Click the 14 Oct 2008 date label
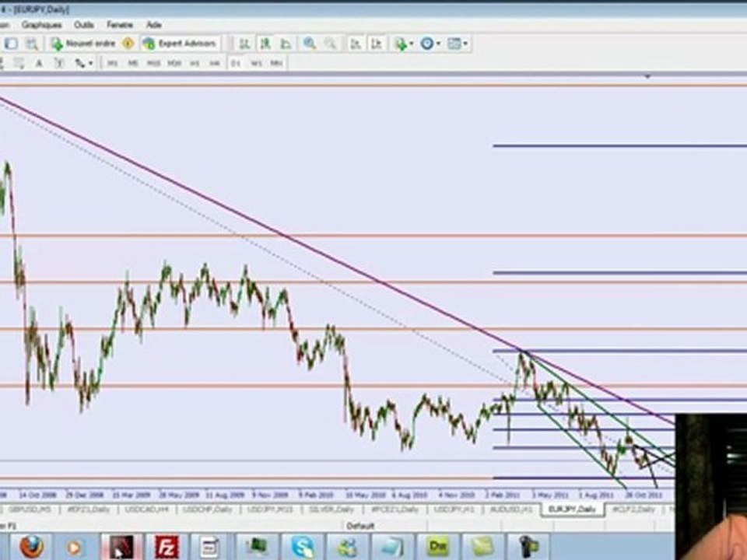The height and width of the screenshot is (560, 747). tap(37, 495)
